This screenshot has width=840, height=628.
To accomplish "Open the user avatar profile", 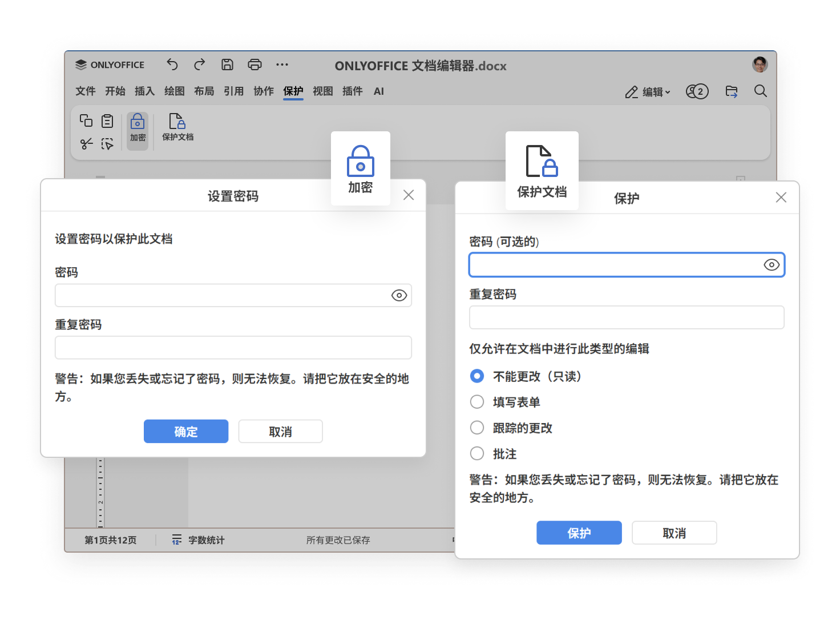I will (x=760, y=65).
